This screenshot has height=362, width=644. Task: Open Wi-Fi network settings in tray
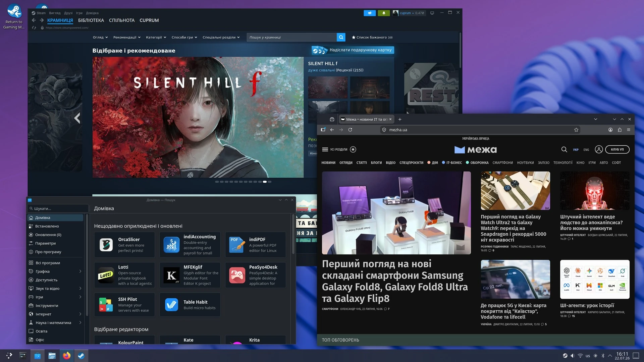(x=580, y=356)
